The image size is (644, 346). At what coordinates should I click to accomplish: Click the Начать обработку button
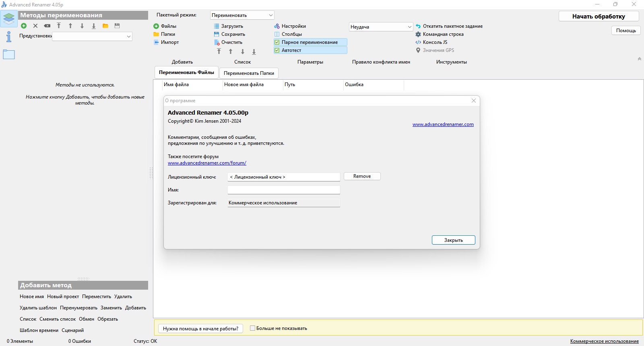pos(599,16)
